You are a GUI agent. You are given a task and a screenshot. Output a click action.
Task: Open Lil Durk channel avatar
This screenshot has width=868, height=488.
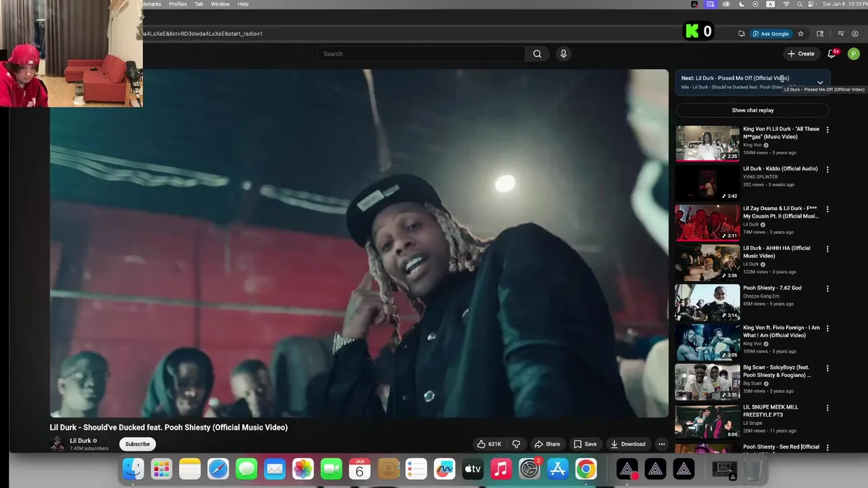tap(58, 444)
